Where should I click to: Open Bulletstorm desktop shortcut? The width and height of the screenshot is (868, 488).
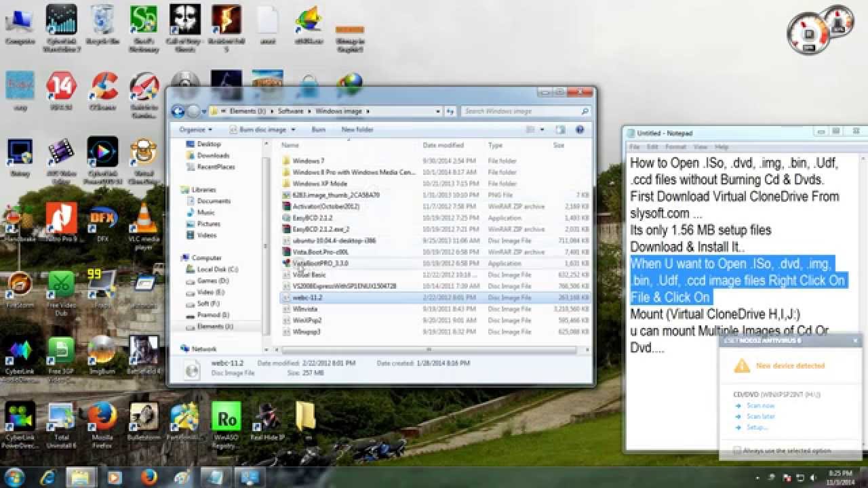[144, 422]
